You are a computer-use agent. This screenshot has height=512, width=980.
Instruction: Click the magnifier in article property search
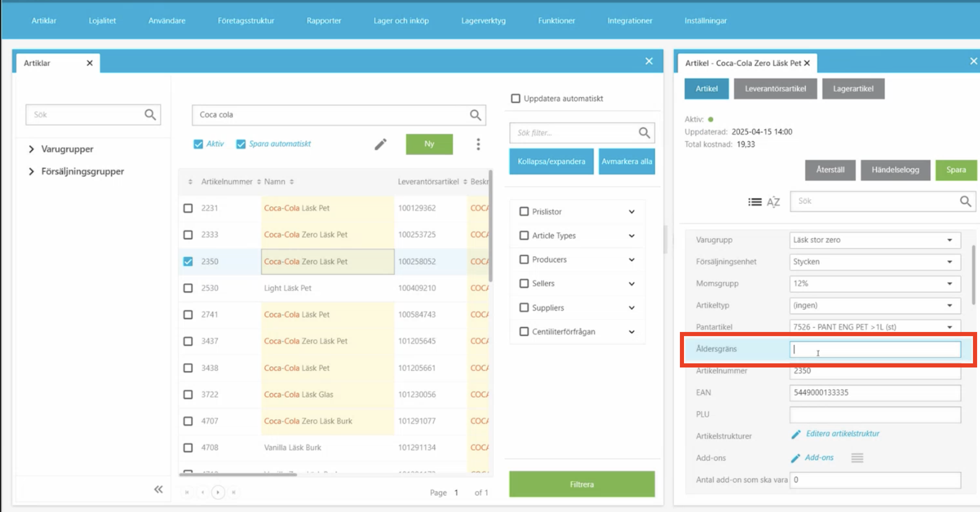[965, 201]
